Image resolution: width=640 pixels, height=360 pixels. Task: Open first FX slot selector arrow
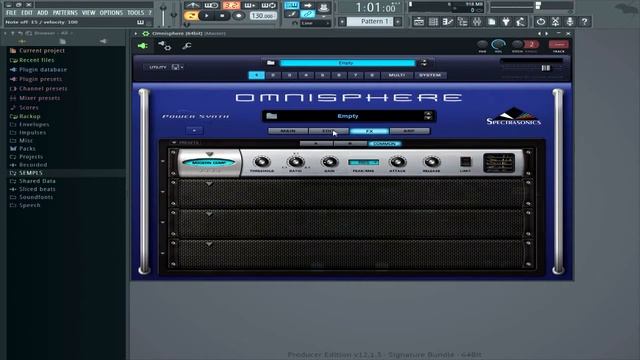tap(209, 154)
